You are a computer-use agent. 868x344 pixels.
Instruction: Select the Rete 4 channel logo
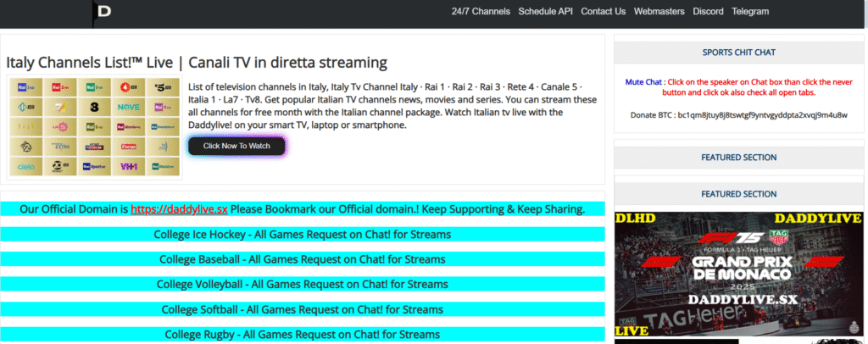(129, 87)
